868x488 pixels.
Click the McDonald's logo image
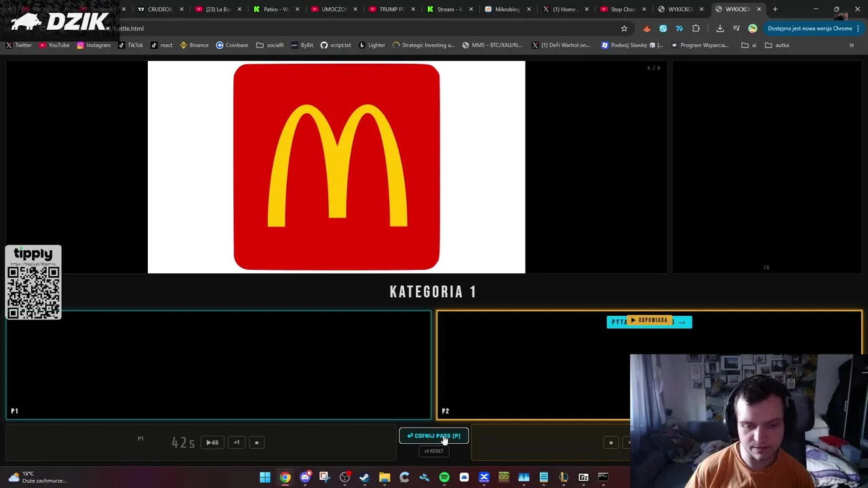click(336, 167)
